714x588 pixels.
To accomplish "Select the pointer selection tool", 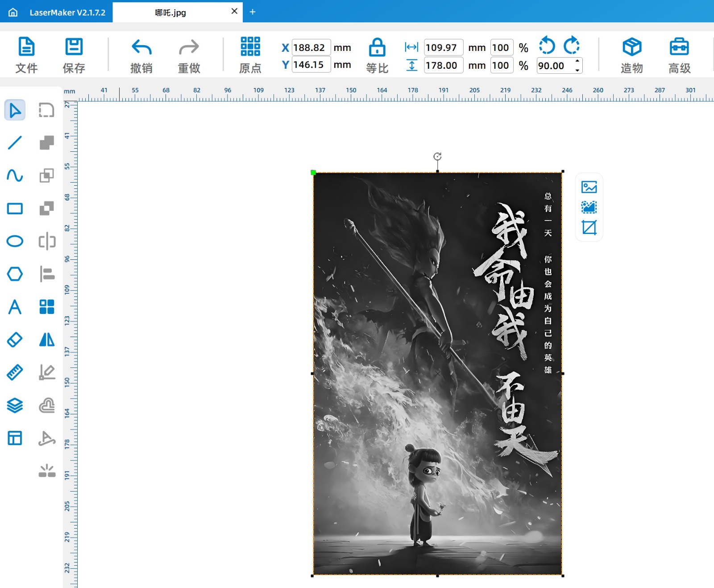I will pyautogui.click(x=15, y=110).
